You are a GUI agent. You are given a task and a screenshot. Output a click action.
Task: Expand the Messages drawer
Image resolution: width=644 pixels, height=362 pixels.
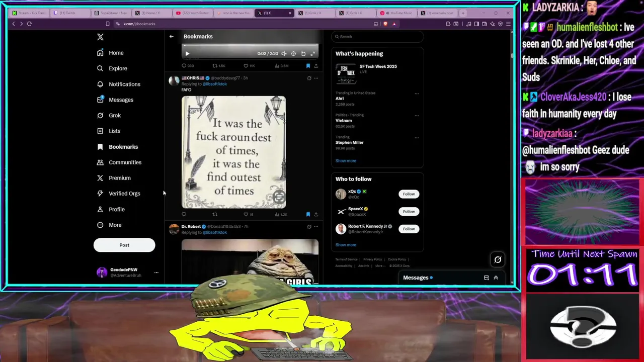496,278
